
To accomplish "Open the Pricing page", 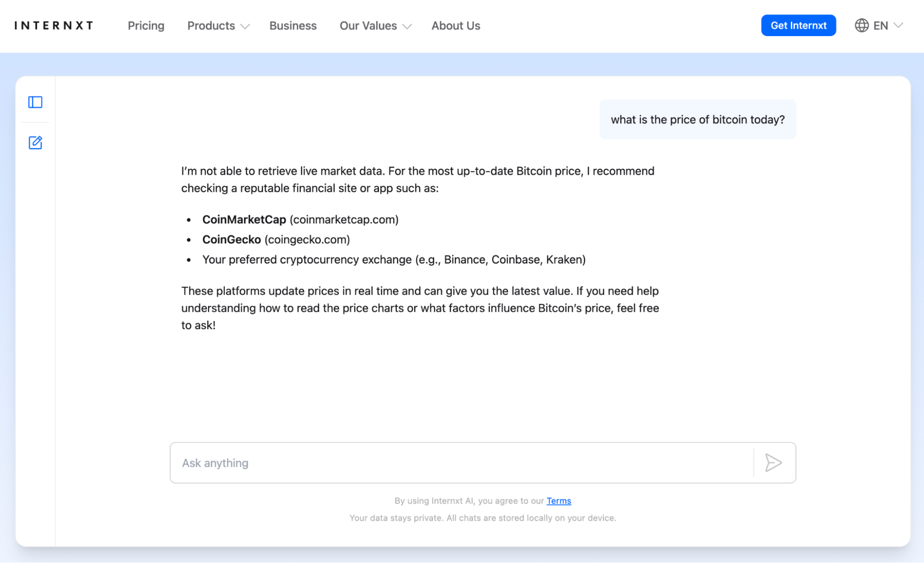I will click(146, 26).
